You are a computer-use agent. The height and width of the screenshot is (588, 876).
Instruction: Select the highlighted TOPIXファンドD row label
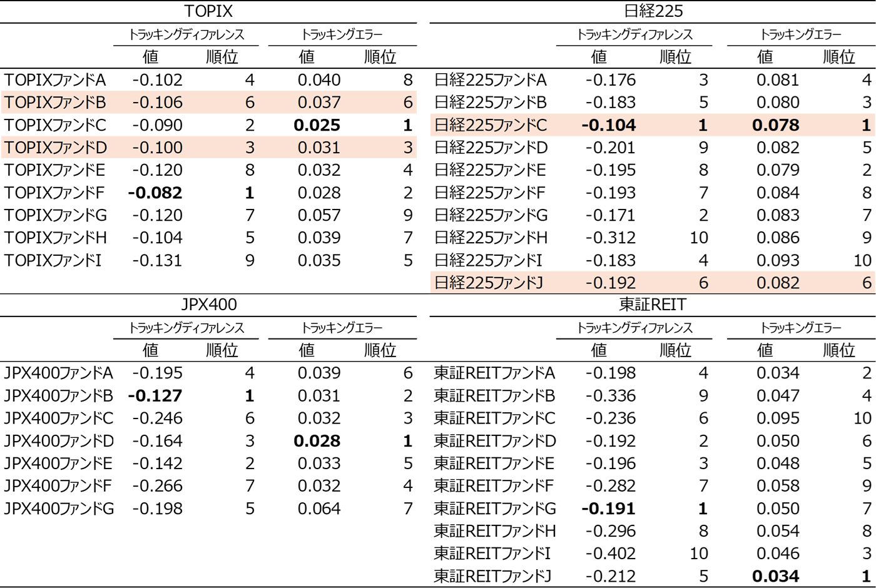coord(56,148)
